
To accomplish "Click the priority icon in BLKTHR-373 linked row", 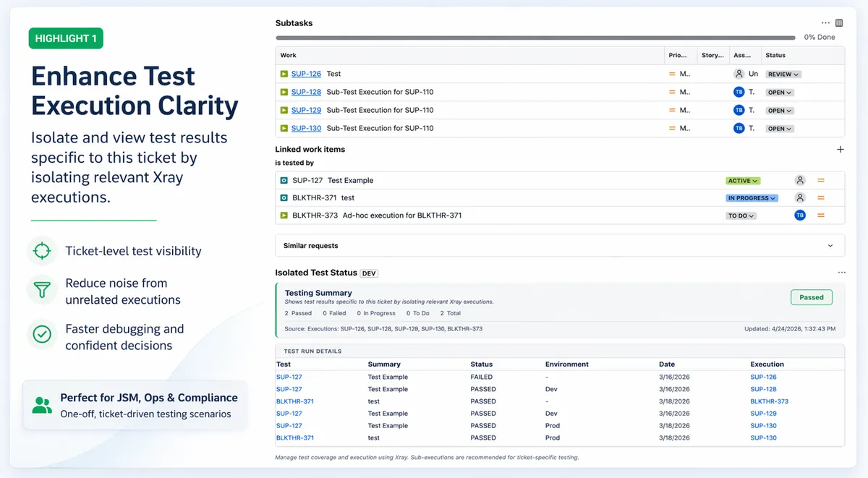I will [x=821, y=215].
